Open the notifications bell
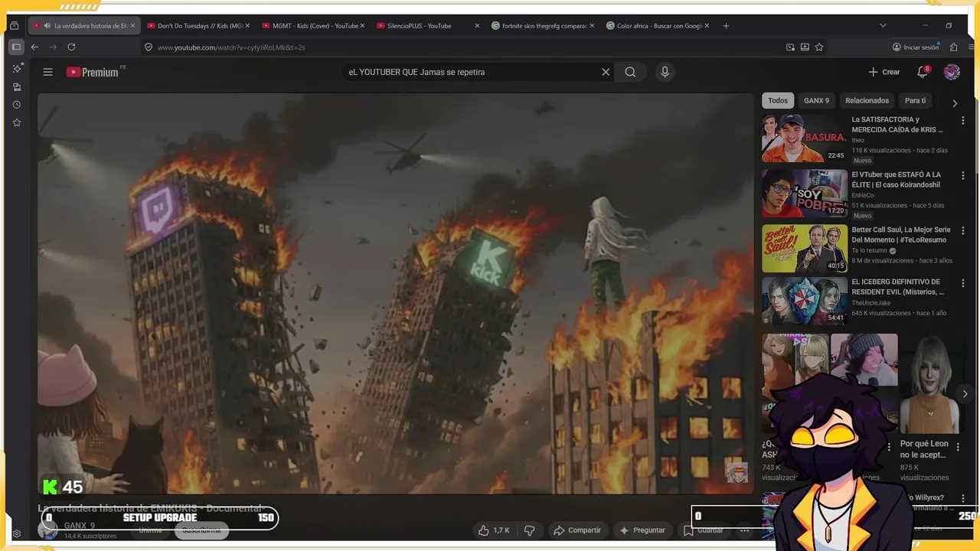Screen dimensions: 980x551 click(923, 72)
